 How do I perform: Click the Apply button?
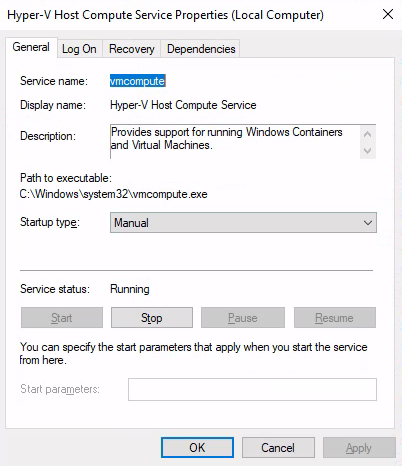pos(359,447)
